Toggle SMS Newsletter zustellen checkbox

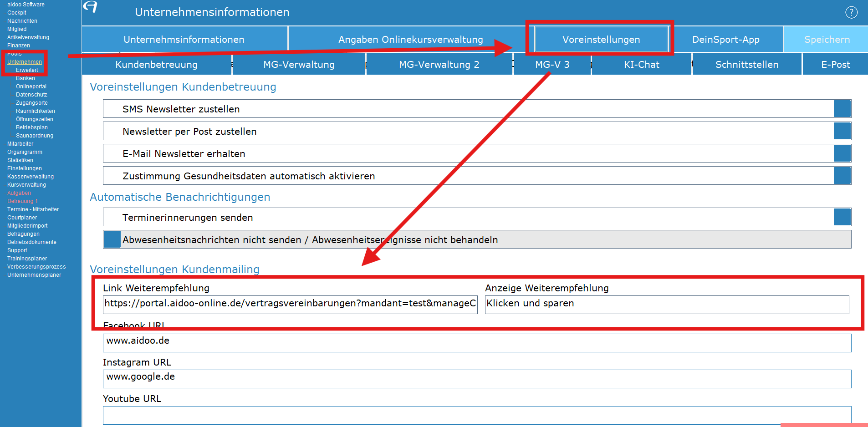coord(842,109)
